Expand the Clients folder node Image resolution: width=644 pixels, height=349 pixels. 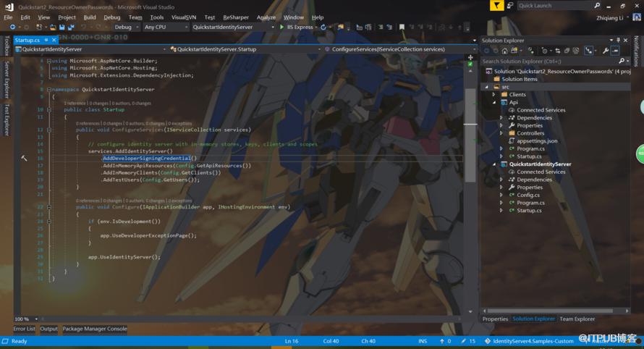click(x=494, y=95)
